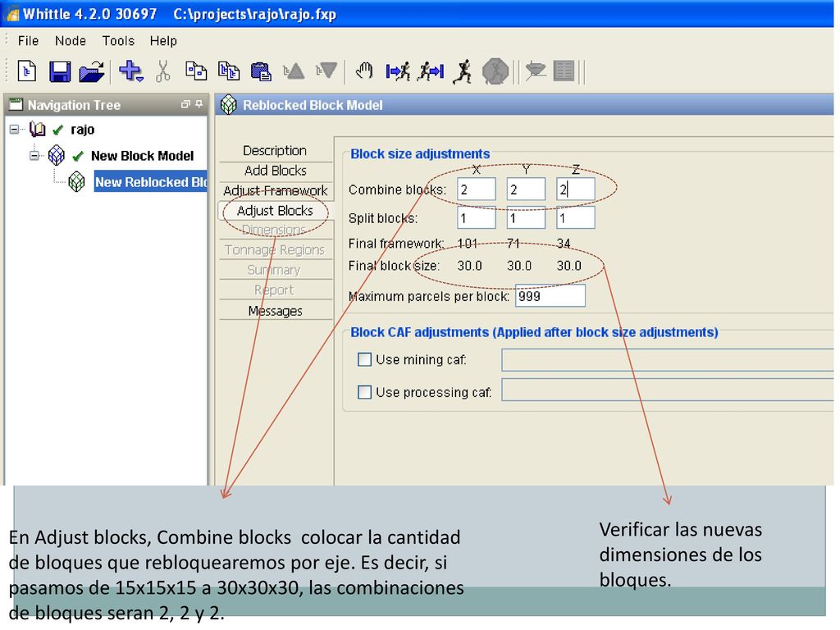Pin the Navigation Tree panel
The height and width of the screenshot is (630, 840).
(199, 104)
